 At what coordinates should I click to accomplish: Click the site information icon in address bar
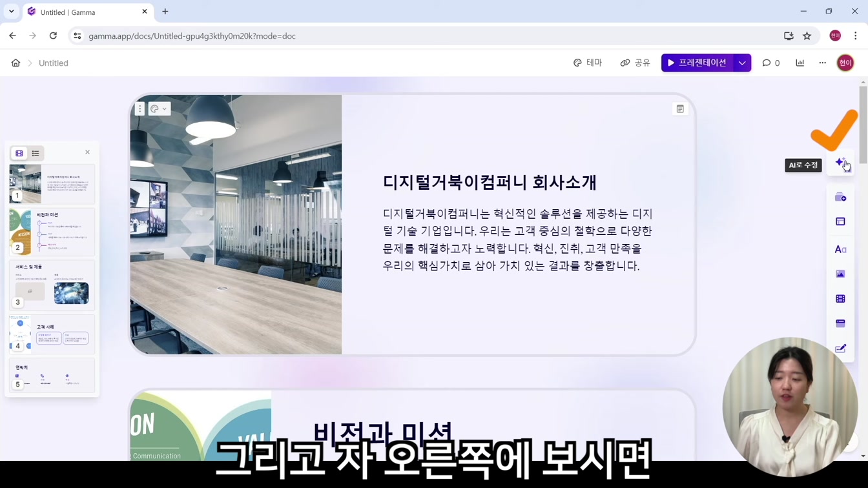[77, 36]
